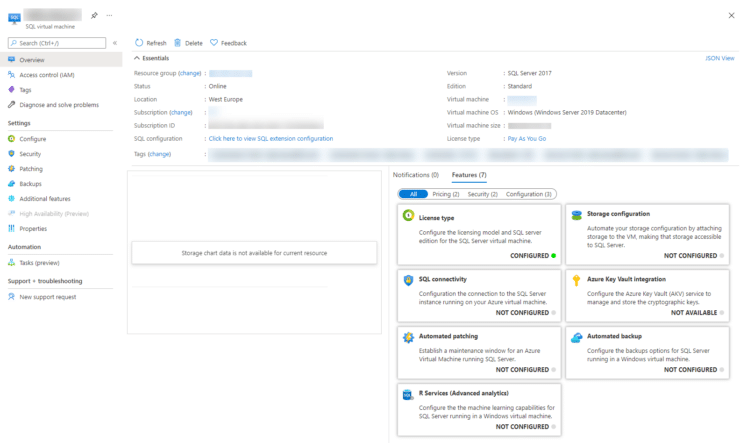Image resolution: width=740 pixels, height=443 pixels.
Task: Click 'Storage chart data is not available' message
Action: (x=254, y=253)
